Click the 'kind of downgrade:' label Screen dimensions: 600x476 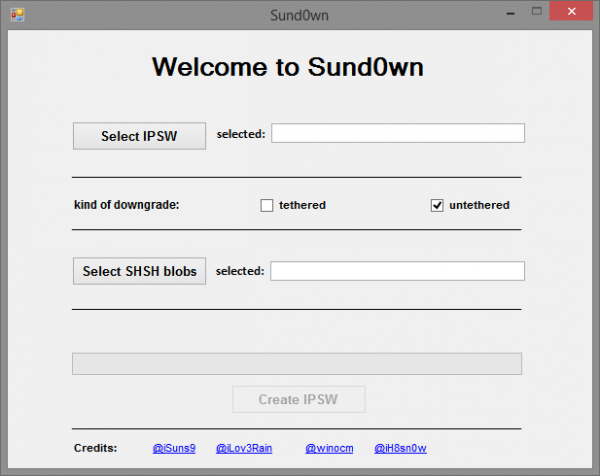click(x=127, y=205)
